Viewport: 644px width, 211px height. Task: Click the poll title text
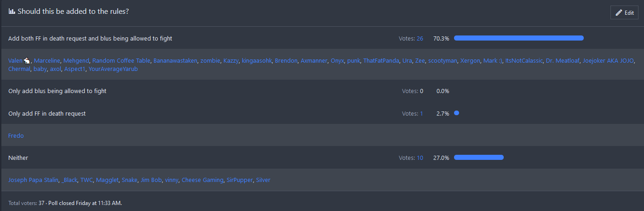[x=73, y=12]
